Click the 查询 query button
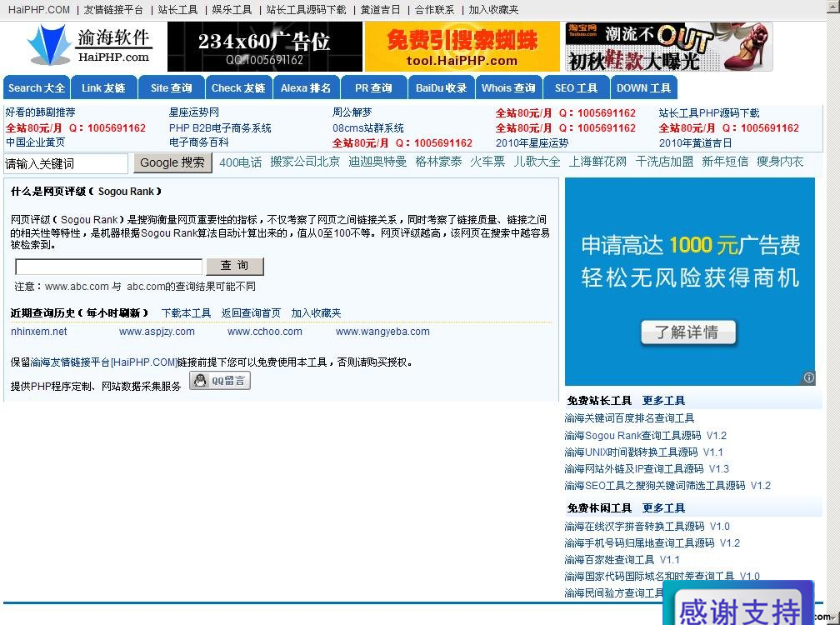 point(235,266)
